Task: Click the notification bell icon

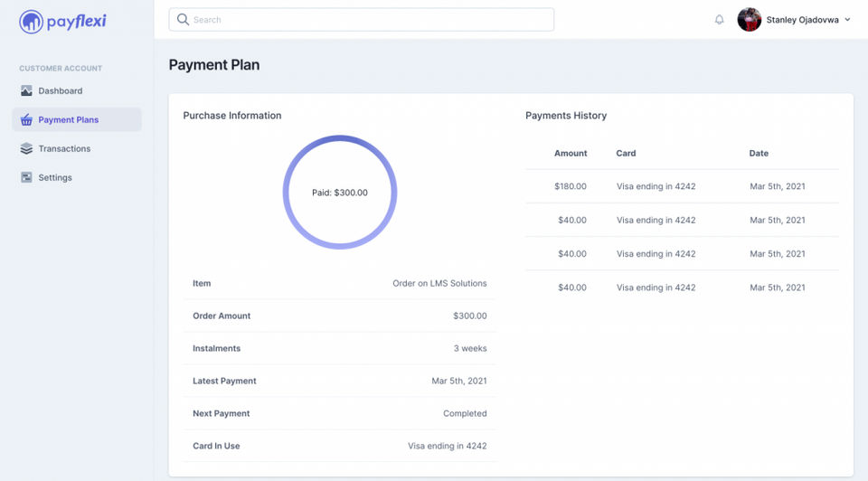Action: coord(720,20)
